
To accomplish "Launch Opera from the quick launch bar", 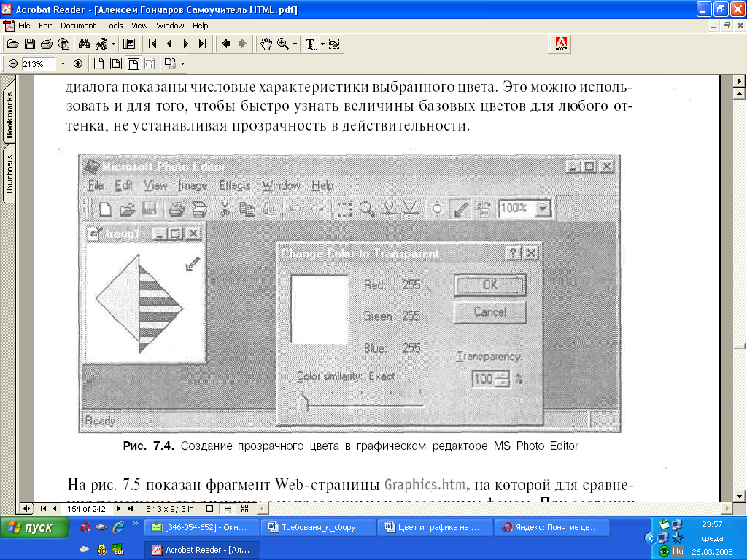I will pos(85,527).
